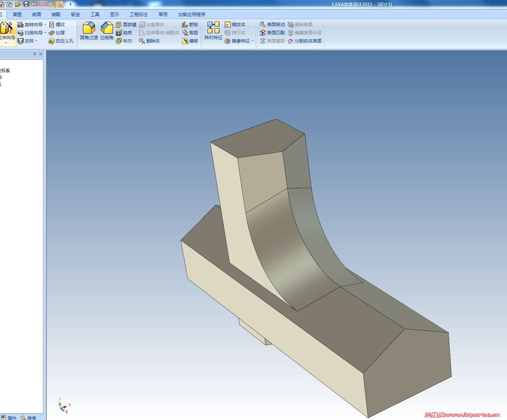Open the 曲面 surface ribbon tab
Image resolution: width=507 pixels, height=420 pixels.
tap(37, 15)
